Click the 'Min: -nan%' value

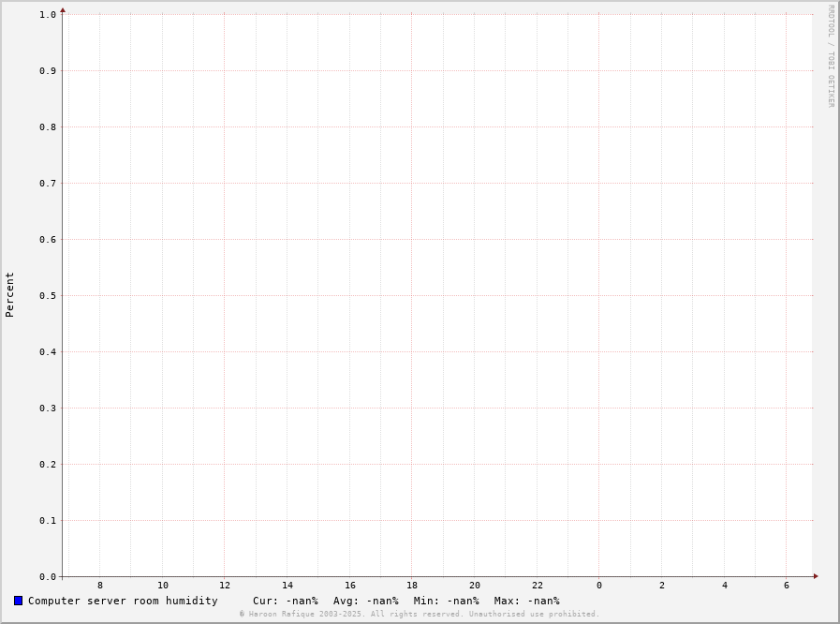pos(446,601)
